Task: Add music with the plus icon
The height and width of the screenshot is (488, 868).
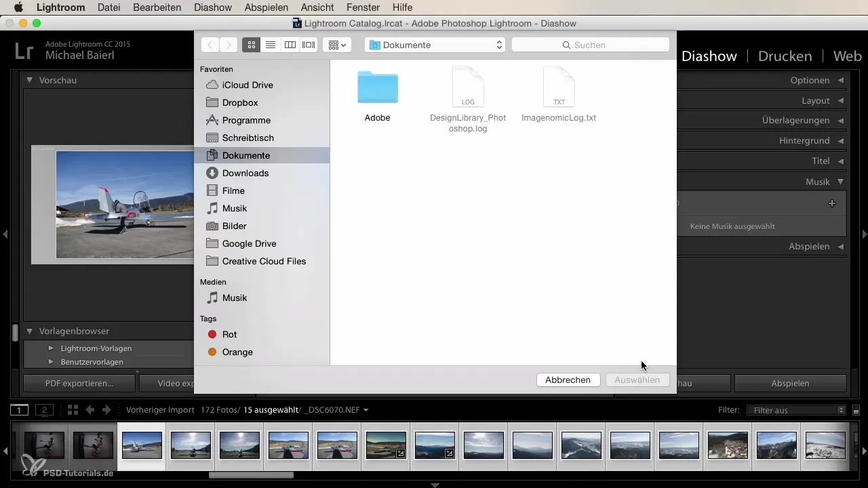Action: [832, 203]
